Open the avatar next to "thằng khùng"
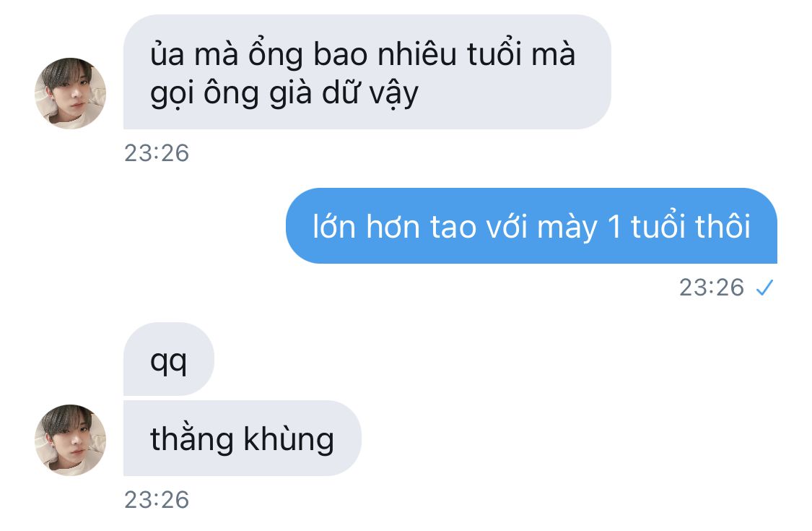This screenshot has height=531, width=812. (x=71, y=440)
